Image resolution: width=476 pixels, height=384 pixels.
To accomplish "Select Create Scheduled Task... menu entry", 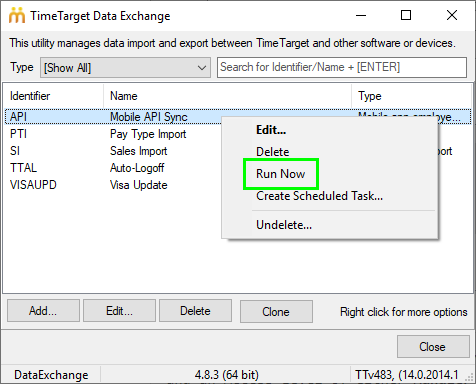I will (319, 196).
